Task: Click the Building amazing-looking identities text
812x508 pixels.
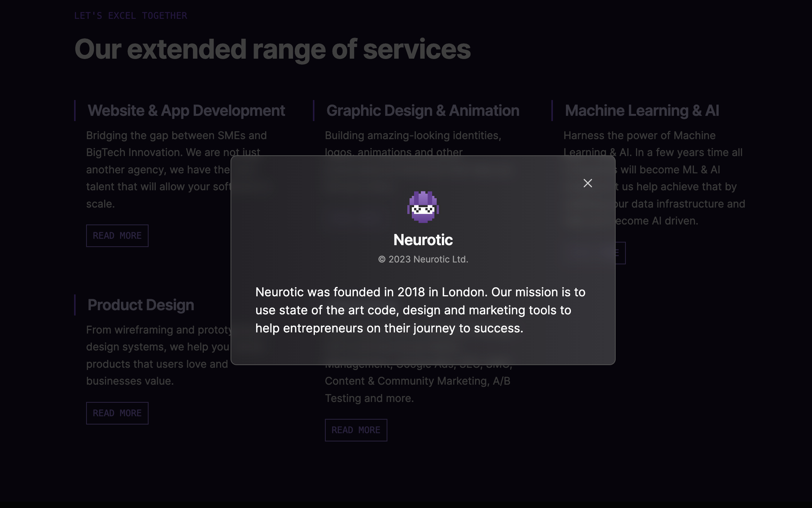Action: 413,135
